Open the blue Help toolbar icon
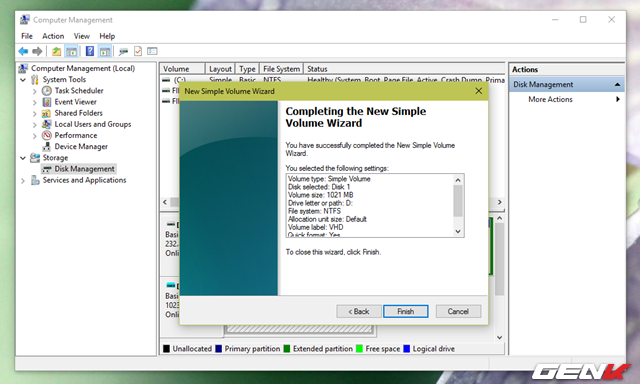The image size is (640, 384). pos(90,51)
